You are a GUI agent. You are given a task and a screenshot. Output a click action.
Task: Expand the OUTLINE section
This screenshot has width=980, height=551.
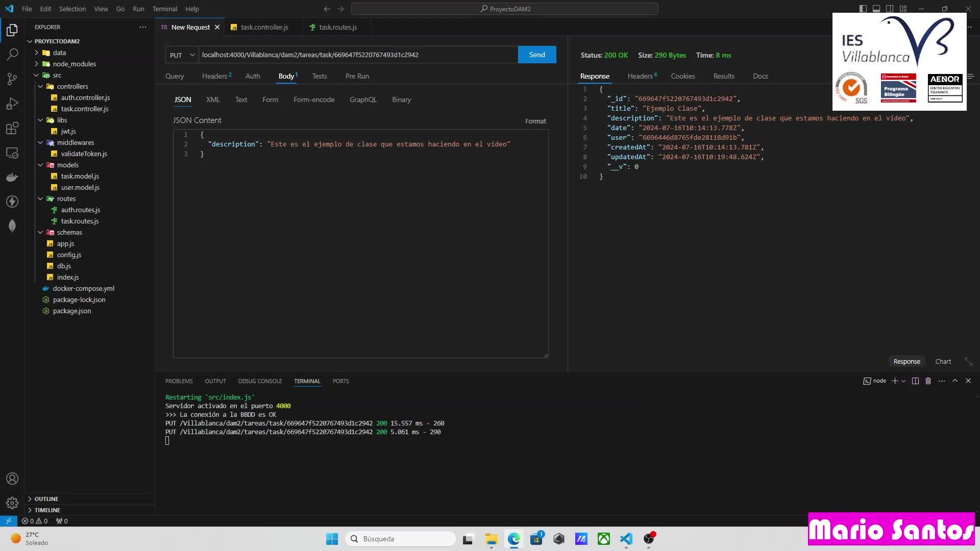(46, 499)
